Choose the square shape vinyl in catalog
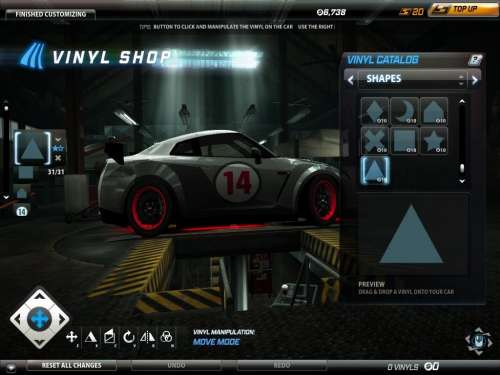500x375 pixels. pyautogui.click(x=404, y=140)
